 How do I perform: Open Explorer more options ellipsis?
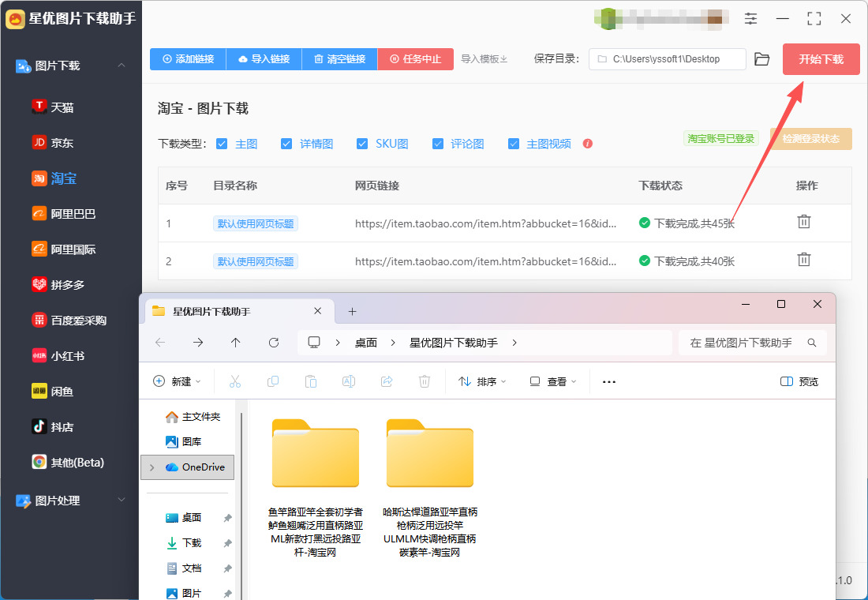pos(609,382)
